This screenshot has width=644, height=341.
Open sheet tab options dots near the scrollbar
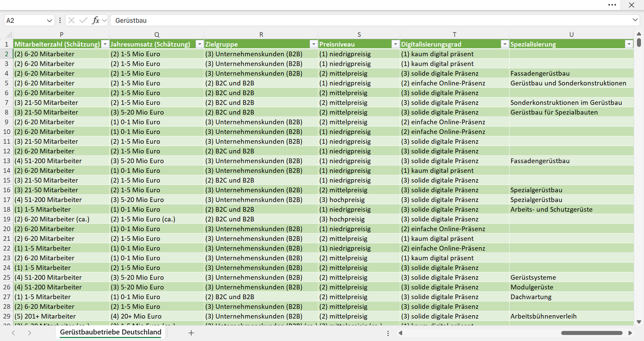(388, 333)
